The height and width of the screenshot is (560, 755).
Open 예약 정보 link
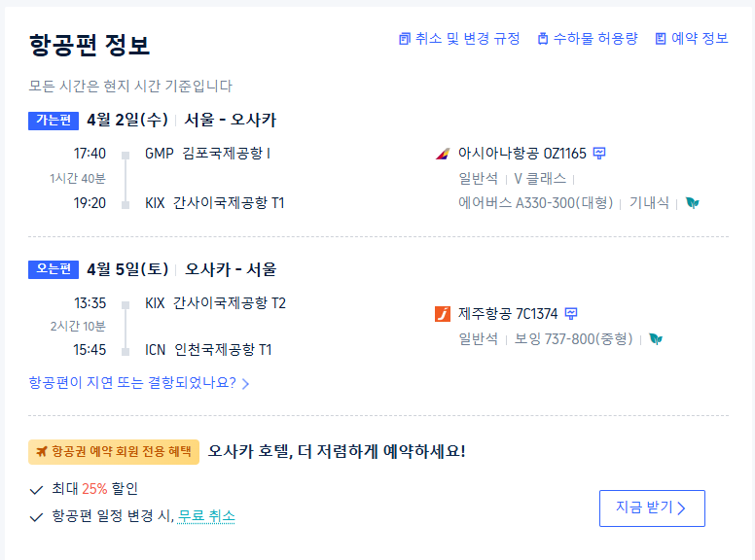[700, 39]
